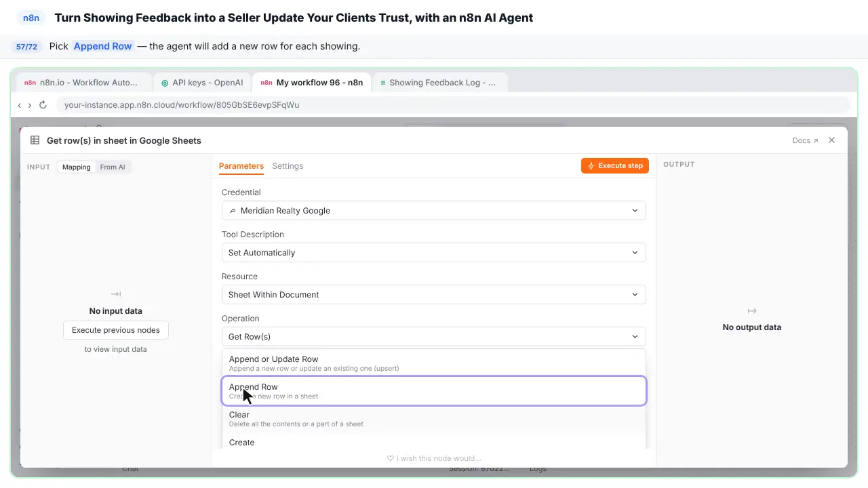Click the Execute step button
Screen dimensions: 868x488
pos(615,165)
